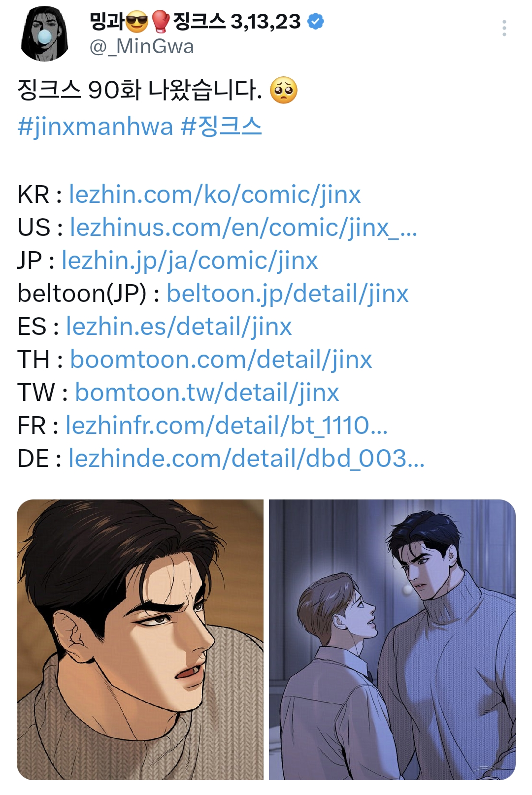Open the #징크스 hashtag
Viewport: 532px width, 795px height.
[x=221, y=126]
